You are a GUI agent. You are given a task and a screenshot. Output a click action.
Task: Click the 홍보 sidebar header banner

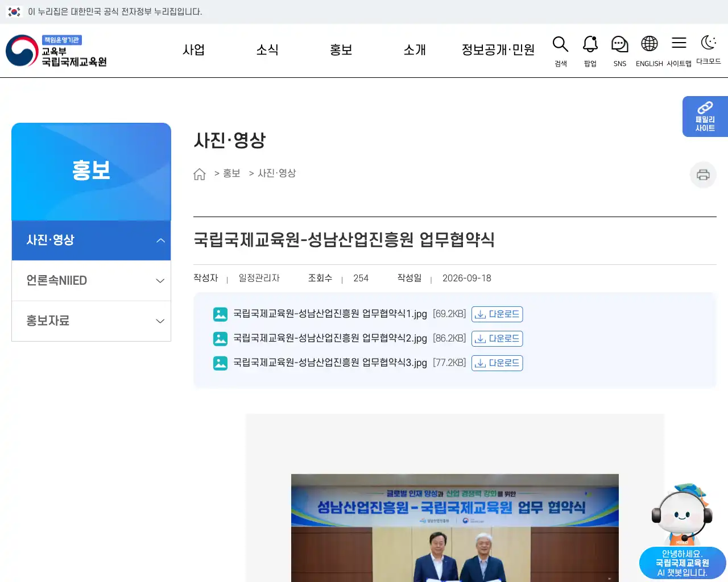pyautogui.click(x=91, y=172)
